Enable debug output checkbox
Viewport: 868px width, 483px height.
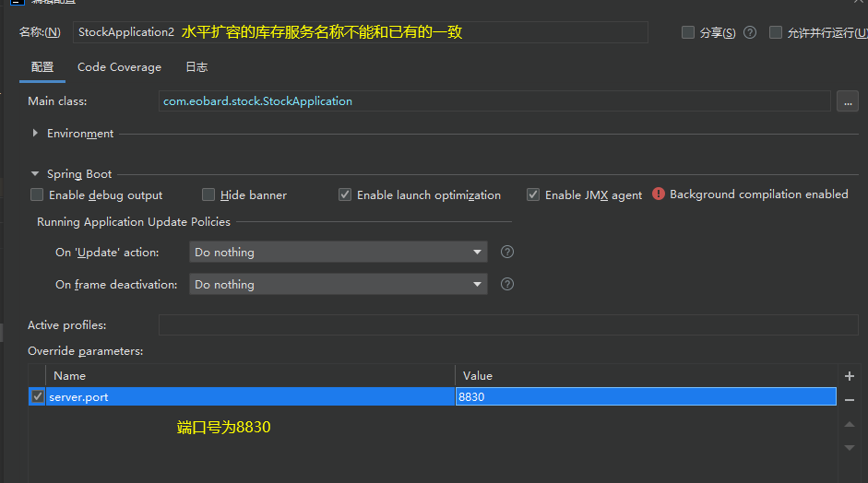point(37,194)
